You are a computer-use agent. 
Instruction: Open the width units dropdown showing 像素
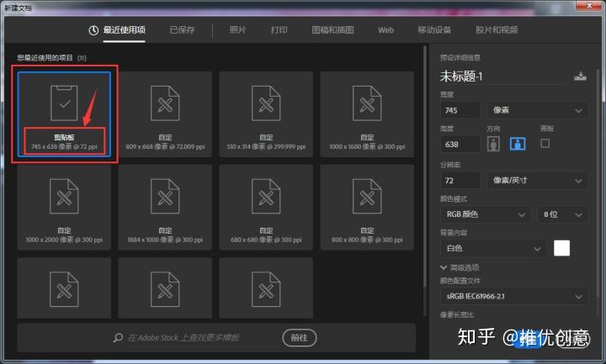(537, 110)
